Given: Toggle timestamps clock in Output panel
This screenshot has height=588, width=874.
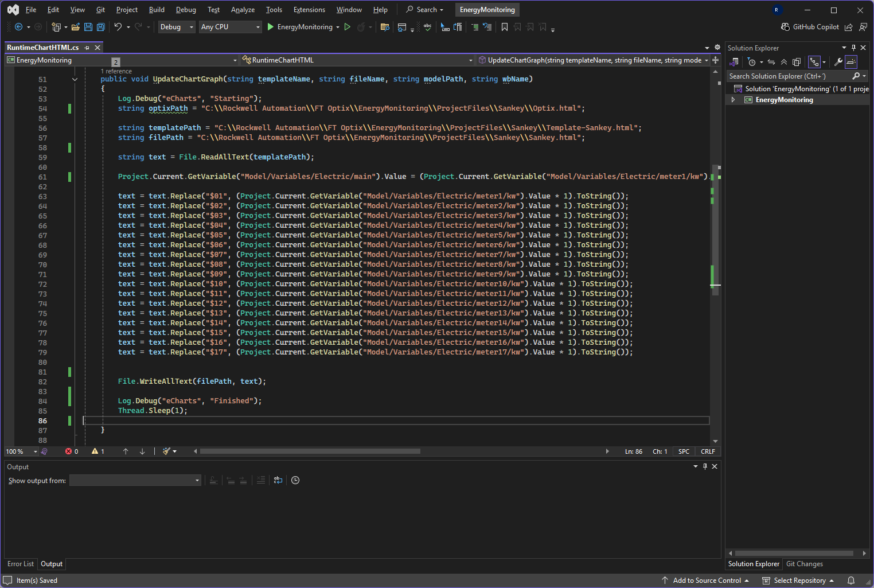Looking at the screenshot, I should click(x=295, y=480).
